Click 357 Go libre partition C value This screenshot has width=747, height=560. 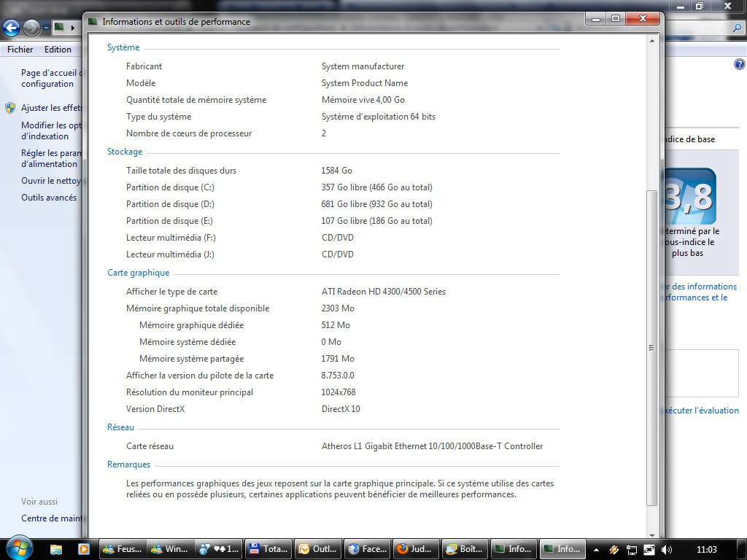pos(377,187)
